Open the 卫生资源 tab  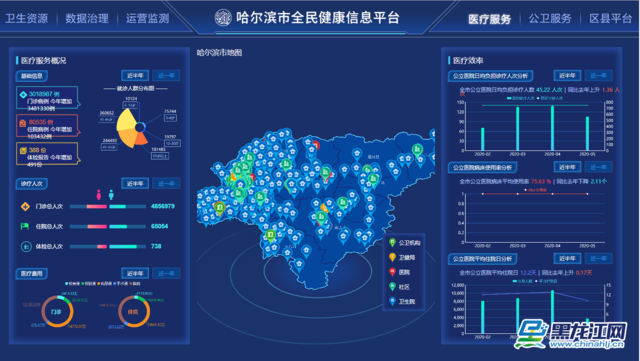[x=27, y=18]
